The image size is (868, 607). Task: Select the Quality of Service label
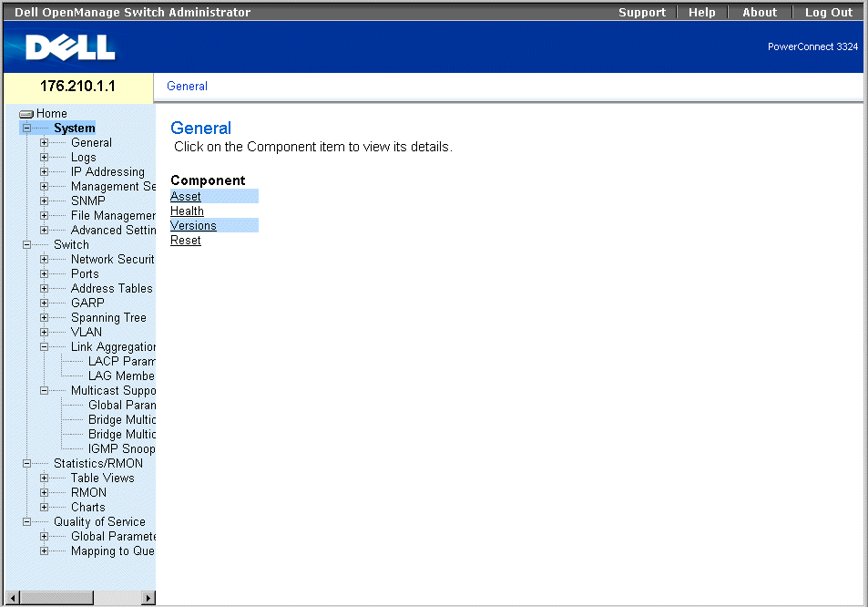click(x=99, y=521)
